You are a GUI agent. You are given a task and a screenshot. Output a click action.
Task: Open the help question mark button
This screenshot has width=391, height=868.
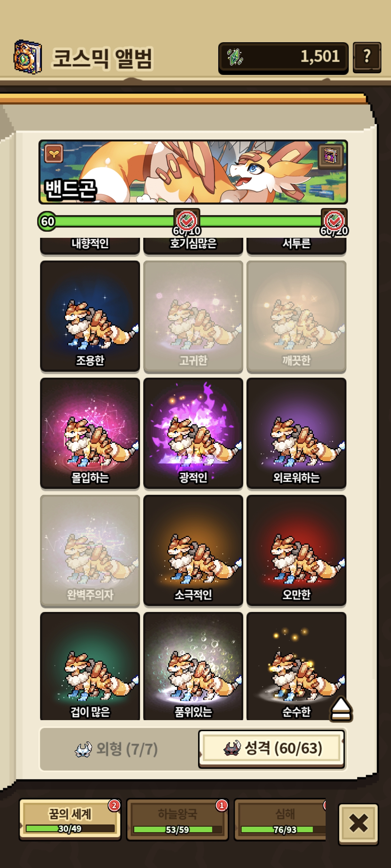tap(367, 57)
